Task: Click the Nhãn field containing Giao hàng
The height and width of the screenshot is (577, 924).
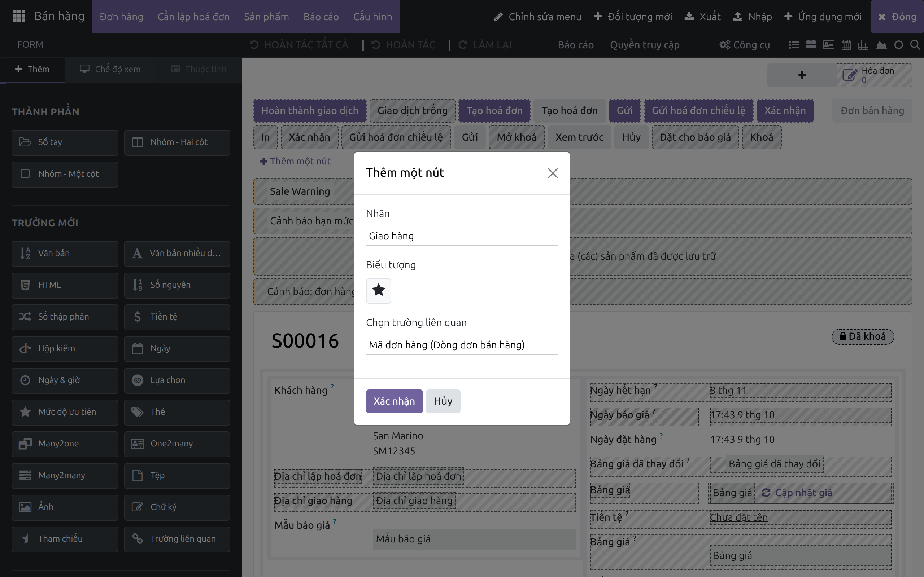Action: [462, 236]
